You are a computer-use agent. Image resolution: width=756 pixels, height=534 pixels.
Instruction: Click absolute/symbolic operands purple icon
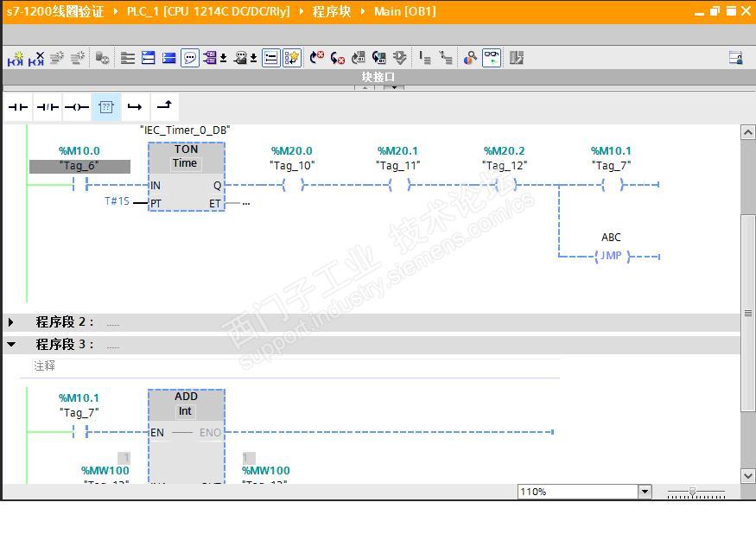click(x=210, y=59)
